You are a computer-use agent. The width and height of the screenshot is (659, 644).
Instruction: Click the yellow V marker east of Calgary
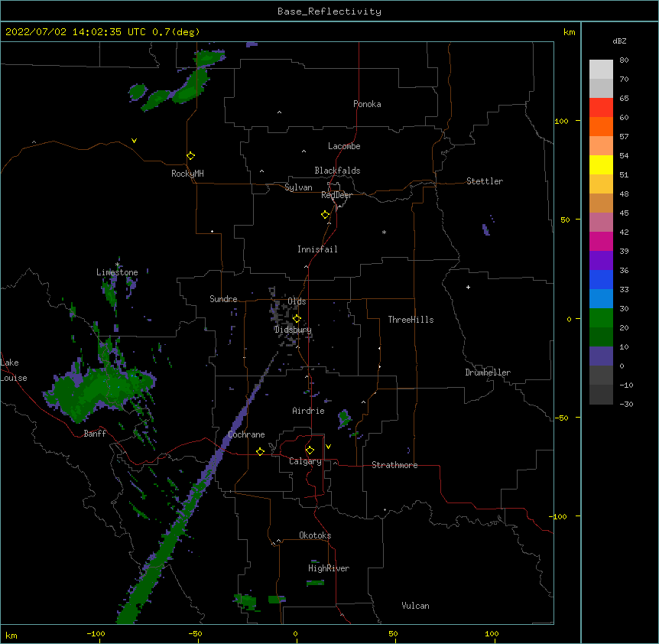pyautogui.click(x=328, y=447)
